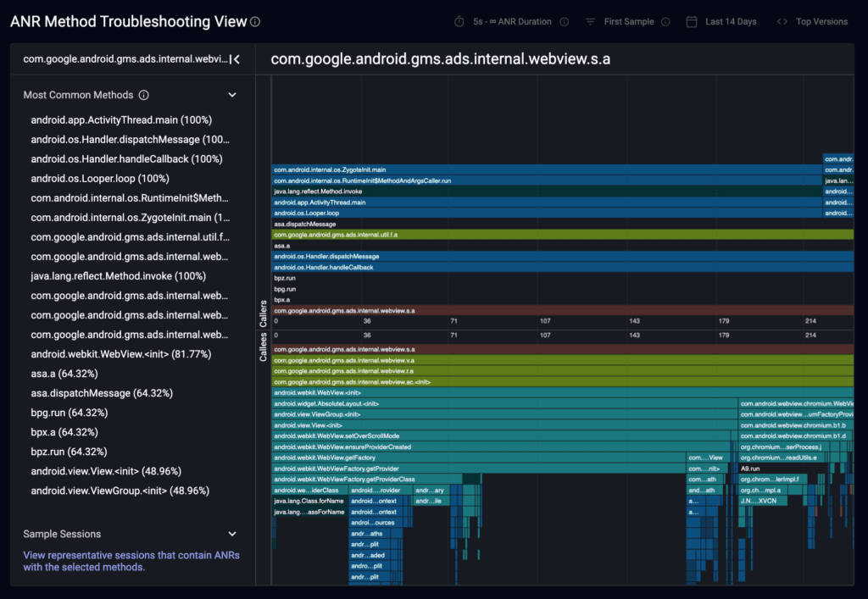
Task: Click the info icon beside ANR Method Troubleshooting View
Action: tap(255, 22)
